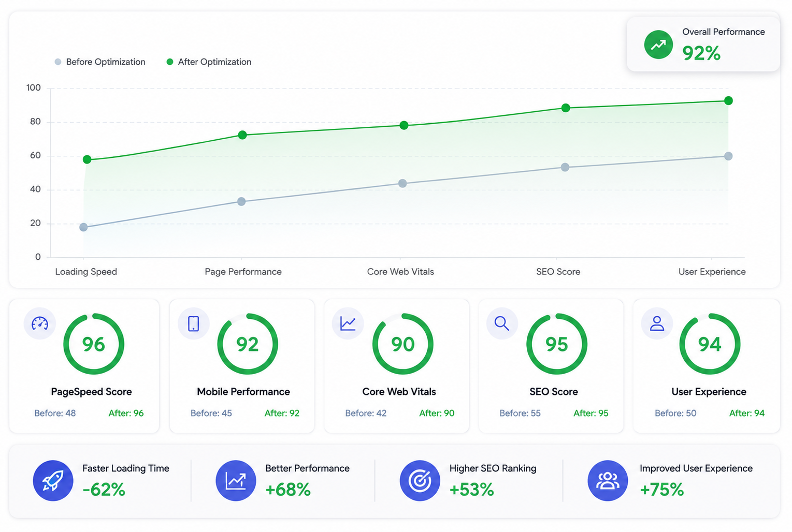This screenshot has height=532, width=792.
Task: Click the mobile phone icon on Mobile Performance card
Action: [x=194, y=323]
